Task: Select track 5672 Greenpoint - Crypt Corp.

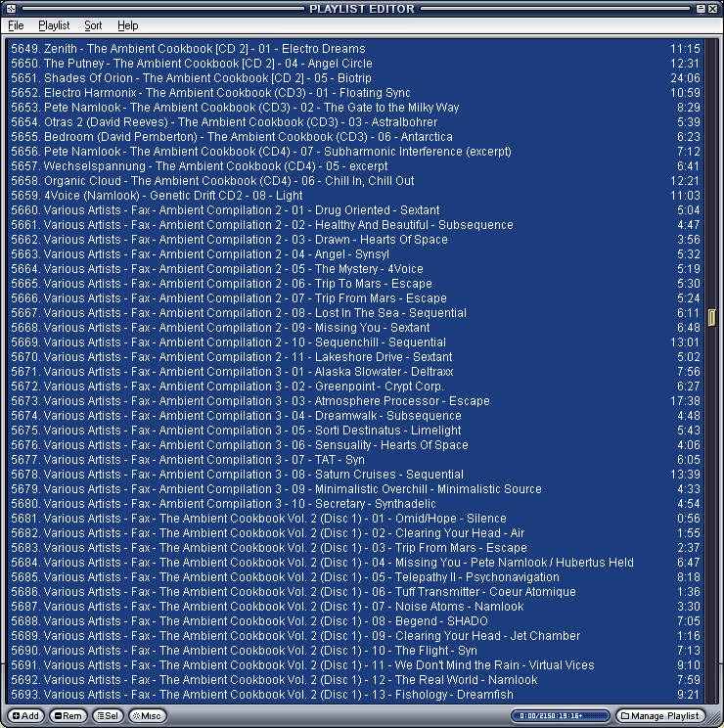Action: click(x=355, y=387)
